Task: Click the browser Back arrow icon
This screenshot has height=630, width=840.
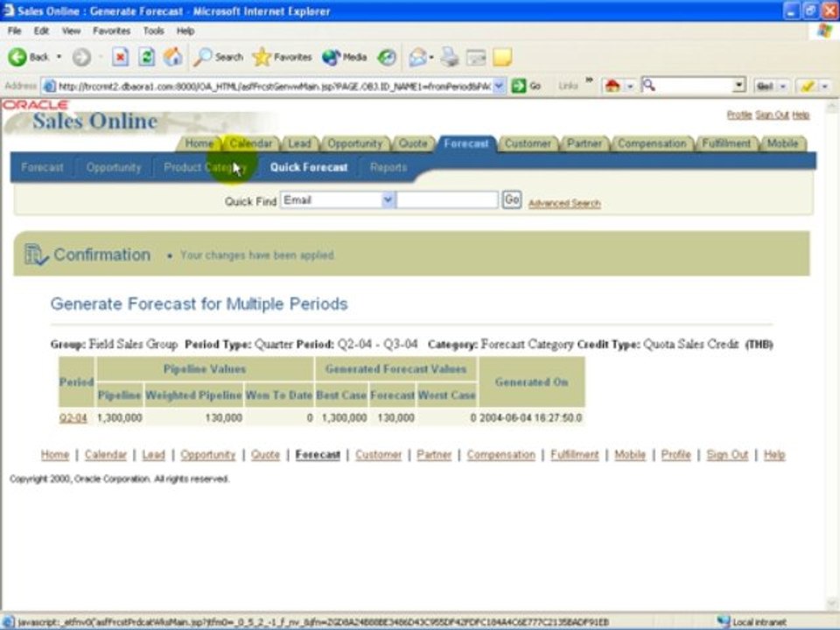Action: coord(17,57)
